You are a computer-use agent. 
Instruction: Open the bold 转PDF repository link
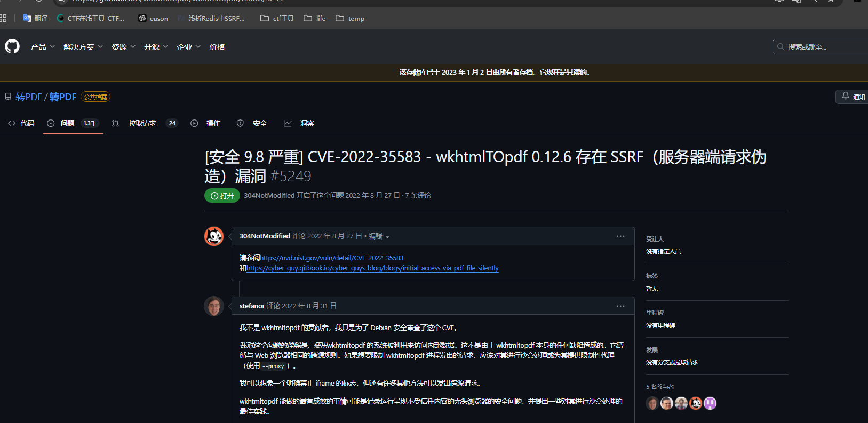tap(63, 97)
